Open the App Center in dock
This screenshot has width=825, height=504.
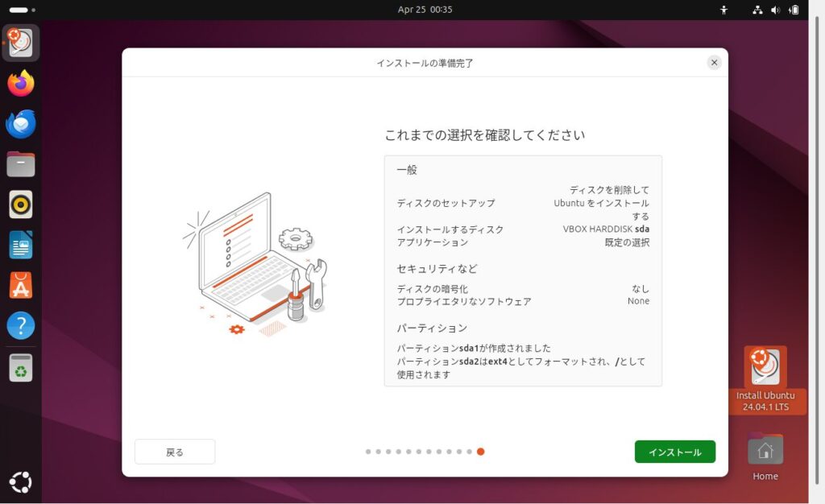click(20, 285)
